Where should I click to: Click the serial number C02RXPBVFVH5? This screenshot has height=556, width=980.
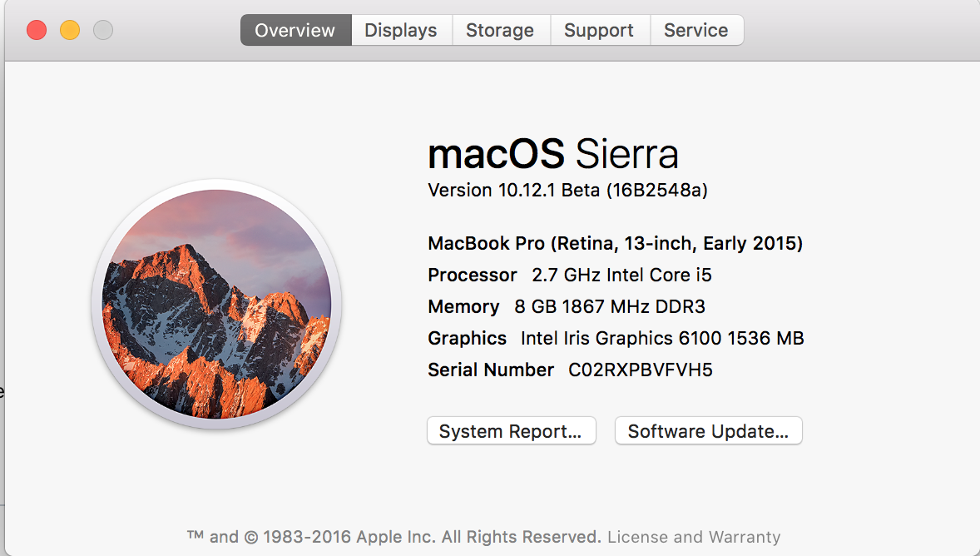pyautogui.click(x=641, y=370)
